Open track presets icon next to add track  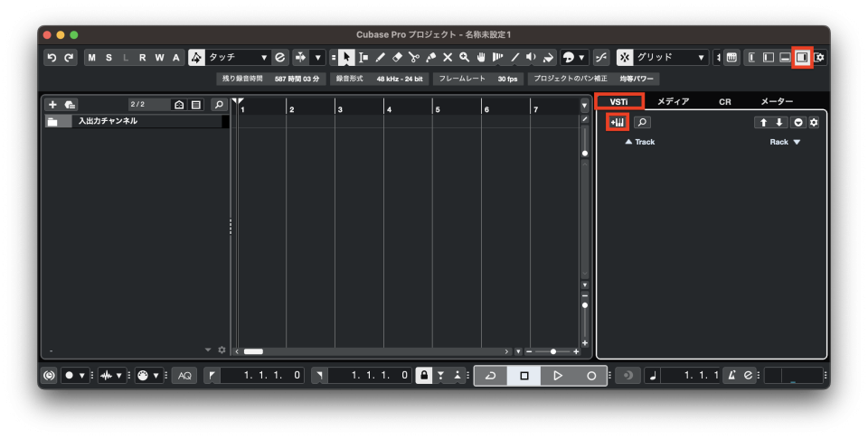click(70, 105)
